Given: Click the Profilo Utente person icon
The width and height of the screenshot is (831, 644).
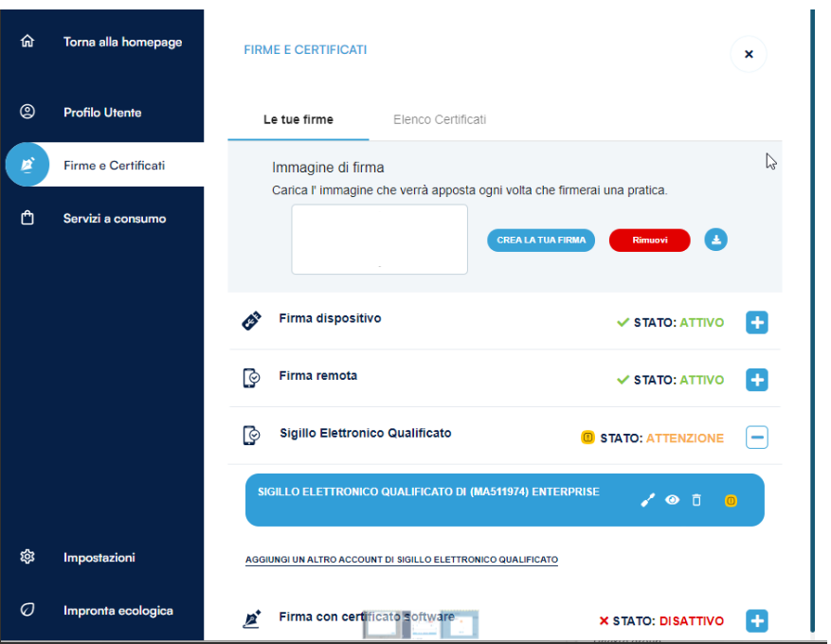Looking at the screenshot, I should point(27,112).
